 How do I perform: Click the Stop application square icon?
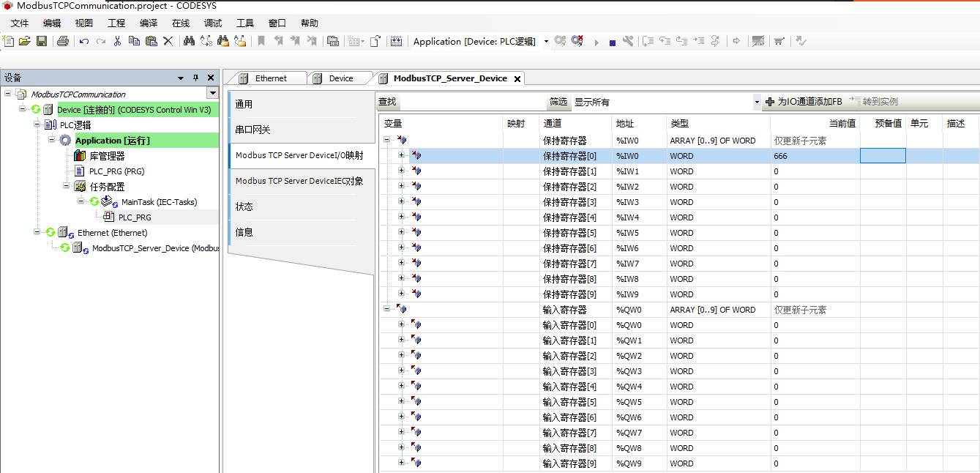click(x=613, y=42)
